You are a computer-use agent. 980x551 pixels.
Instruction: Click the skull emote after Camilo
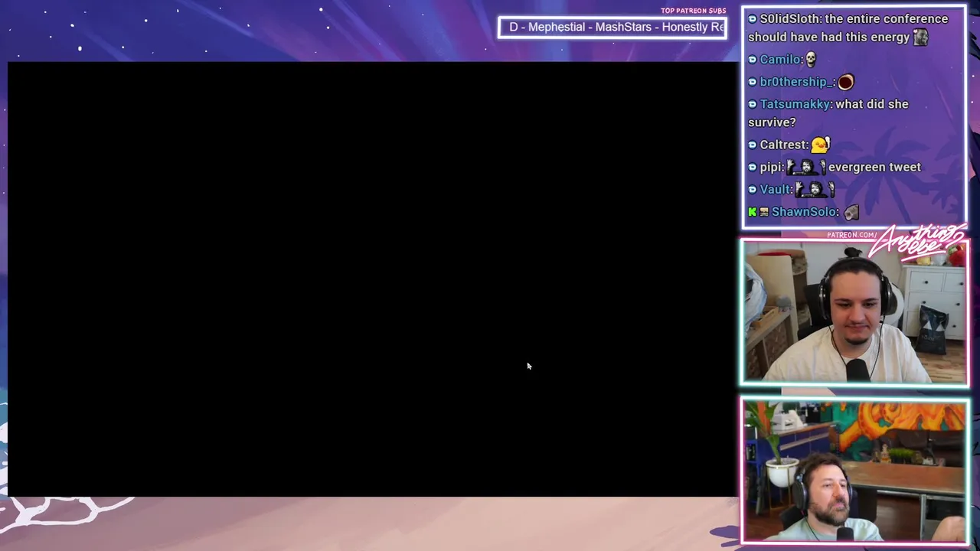(812, 59)
